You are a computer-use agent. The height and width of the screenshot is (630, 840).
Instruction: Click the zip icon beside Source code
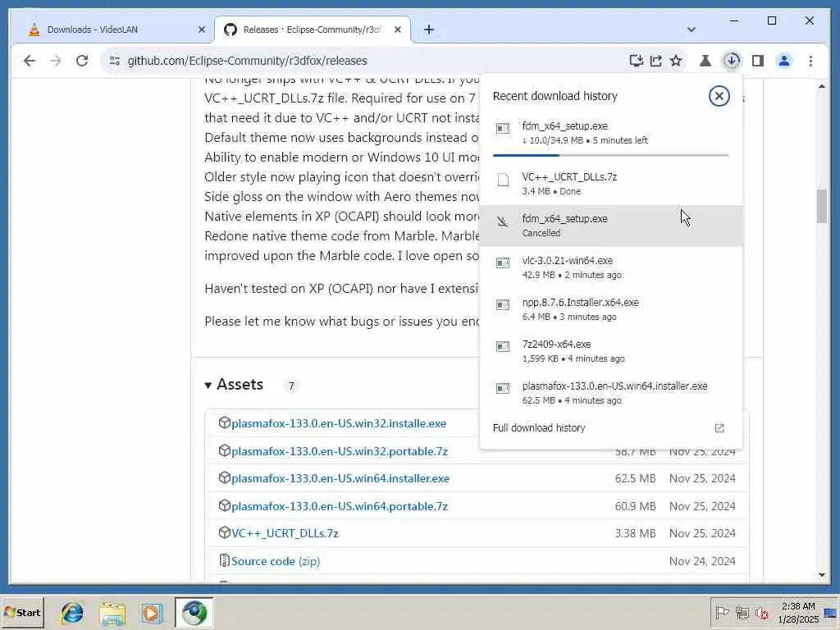(225, 560)
